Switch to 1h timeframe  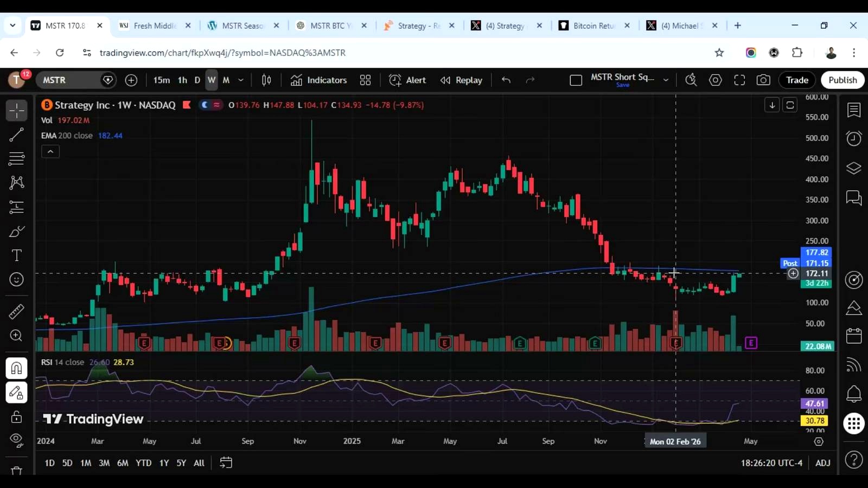(x=182, y=80)
